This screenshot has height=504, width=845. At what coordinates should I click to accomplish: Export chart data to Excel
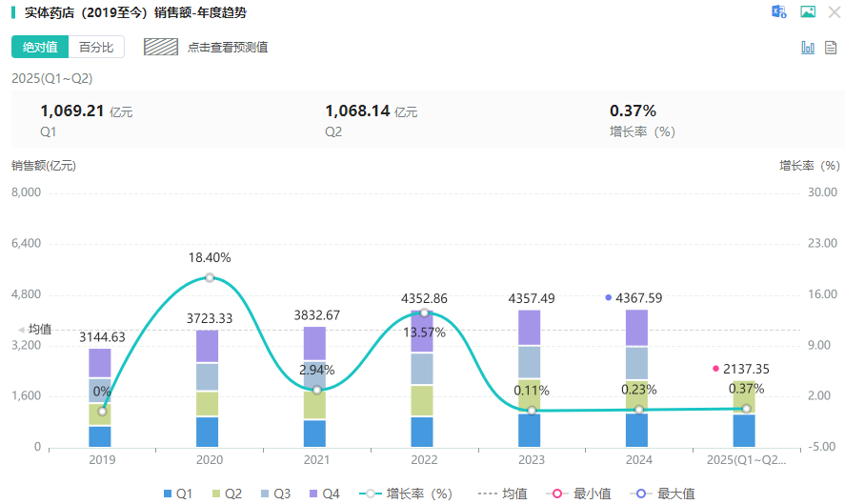779,12
